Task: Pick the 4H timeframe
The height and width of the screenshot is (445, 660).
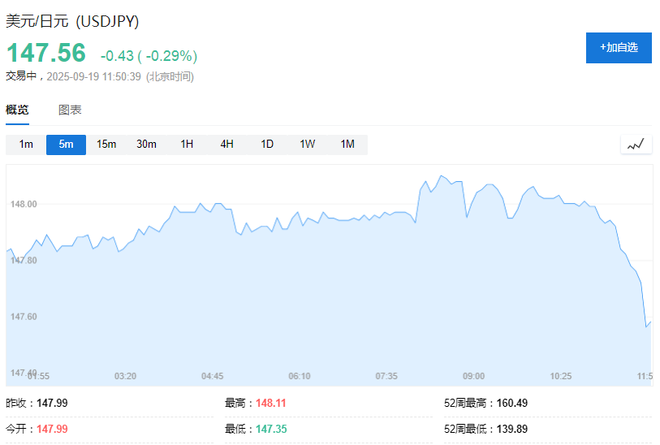Action: point(227,145)
